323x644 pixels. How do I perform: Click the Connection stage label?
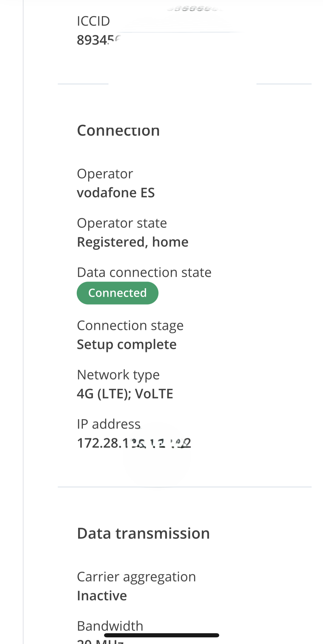pos(130,326)
